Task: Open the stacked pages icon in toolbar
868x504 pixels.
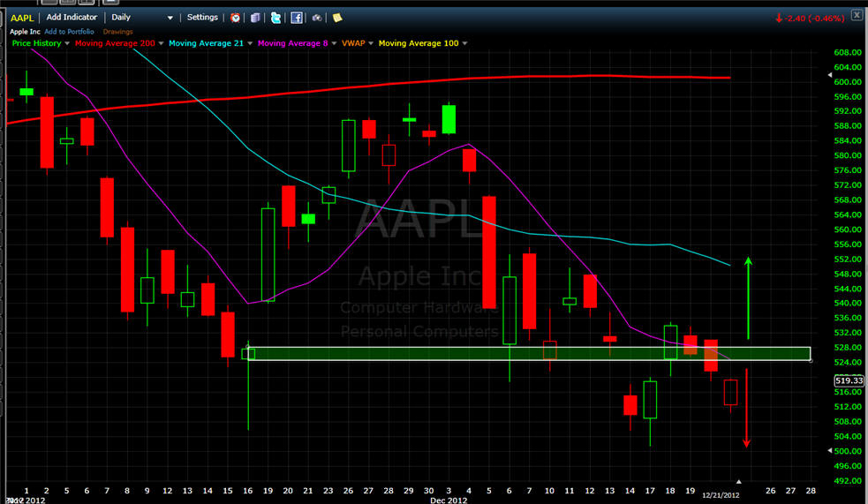Action: [255, 18]
